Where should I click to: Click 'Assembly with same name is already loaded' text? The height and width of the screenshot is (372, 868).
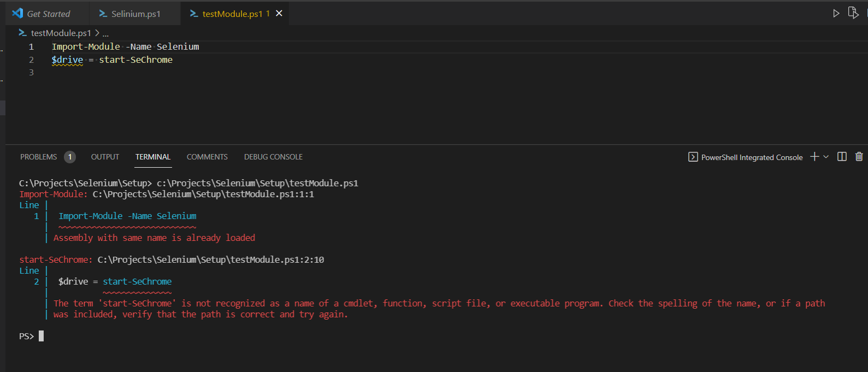pyautogui.click(x=154, y=238)
